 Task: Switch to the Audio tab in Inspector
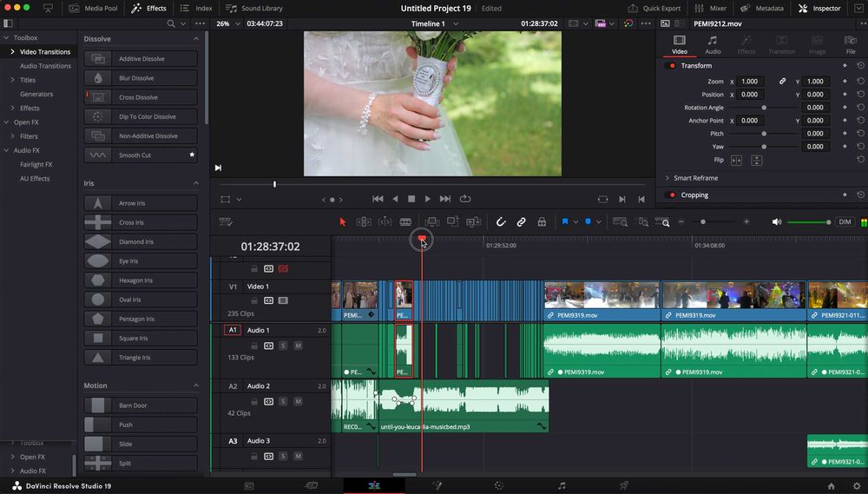(x=713, y=45)
